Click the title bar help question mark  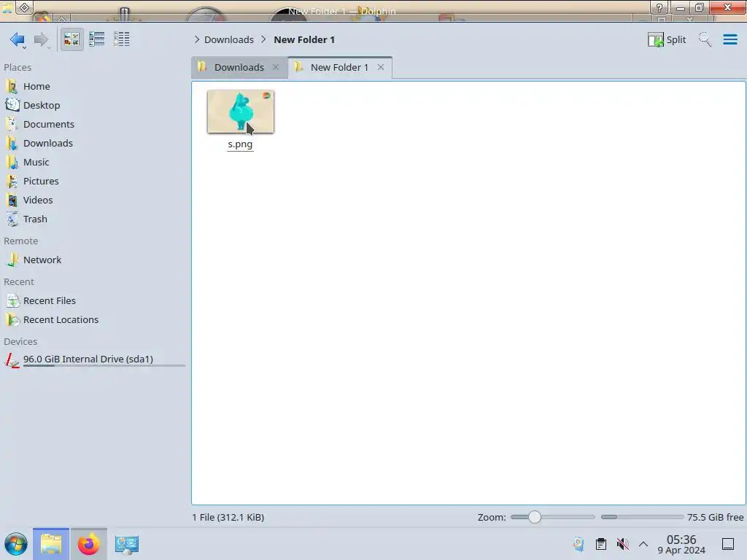point(659,7)
